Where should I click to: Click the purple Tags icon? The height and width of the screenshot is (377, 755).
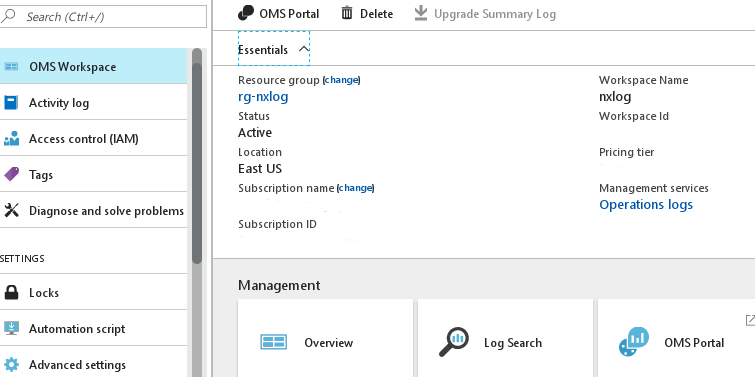11,174
